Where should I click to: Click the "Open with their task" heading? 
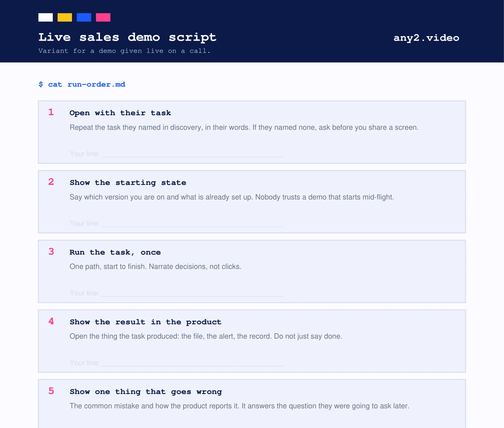coord(120,113)
